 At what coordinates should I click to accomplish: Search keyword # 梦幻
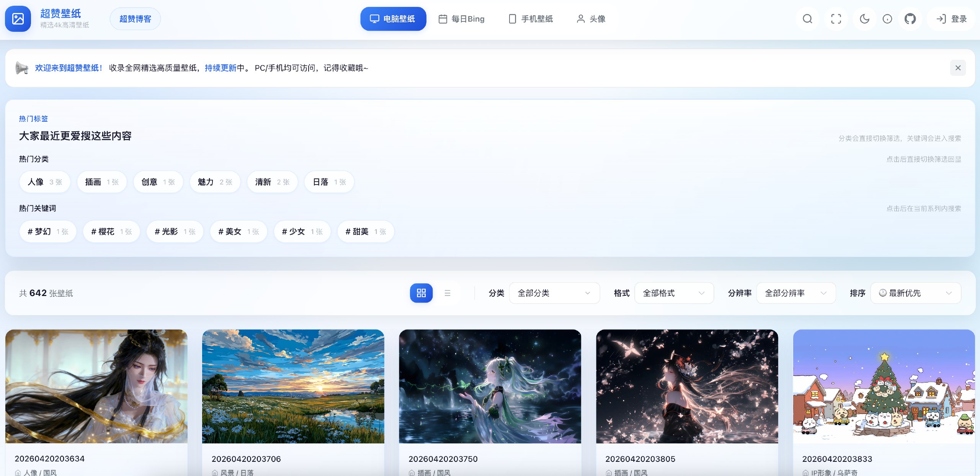click(x=48, y=232)
